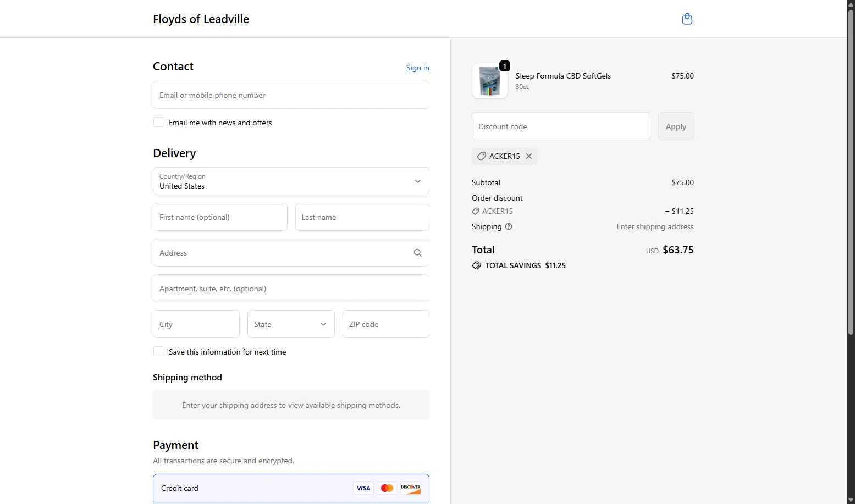Open the Country/Region dropdown

[291, 181]
